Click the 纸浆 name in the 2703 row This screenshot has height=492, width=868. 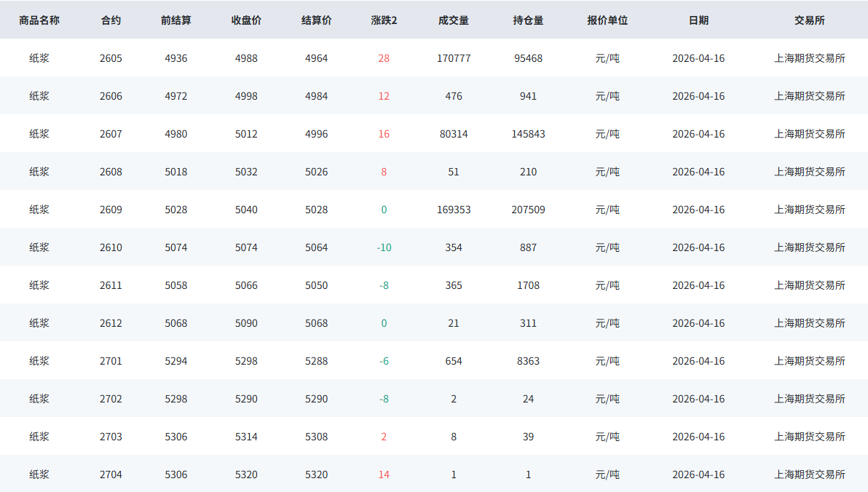(39, 437)
